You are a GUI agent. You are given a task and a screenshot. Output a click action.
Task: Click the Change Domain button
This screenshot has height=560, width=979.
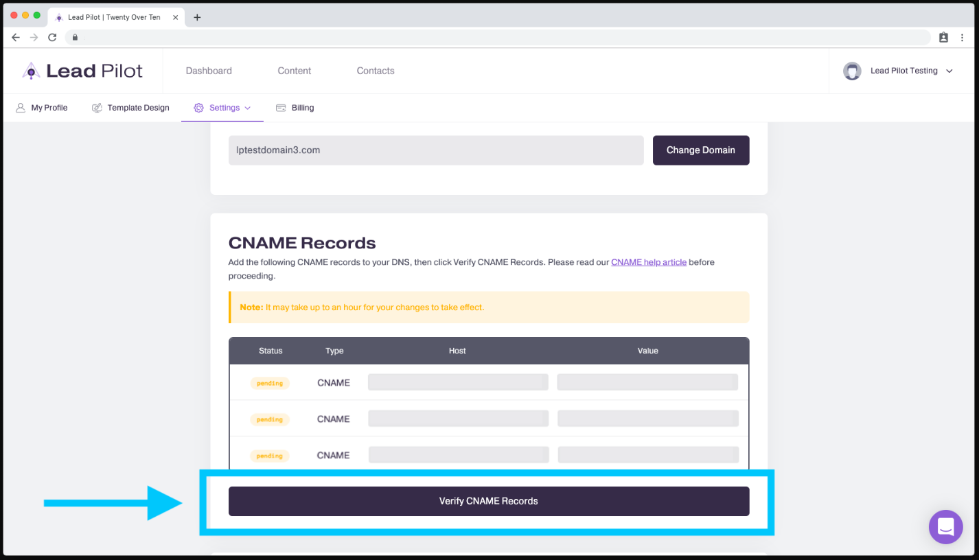coord(701,150)
